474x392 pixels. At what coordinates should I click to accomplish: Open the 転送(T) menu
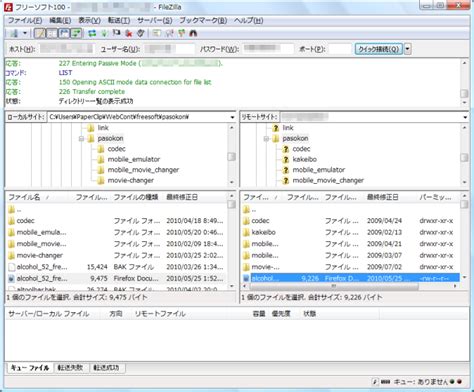tap(119, 21)
